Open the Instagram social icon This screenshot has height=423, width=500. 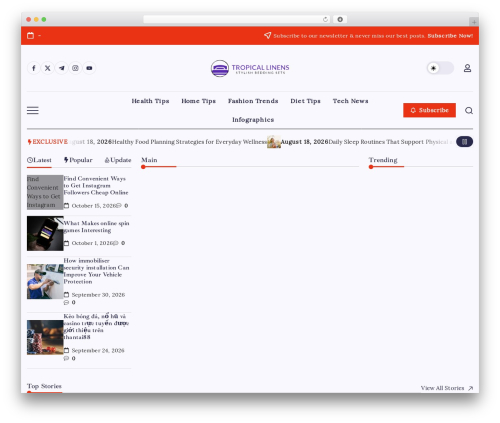click(75, 68)
